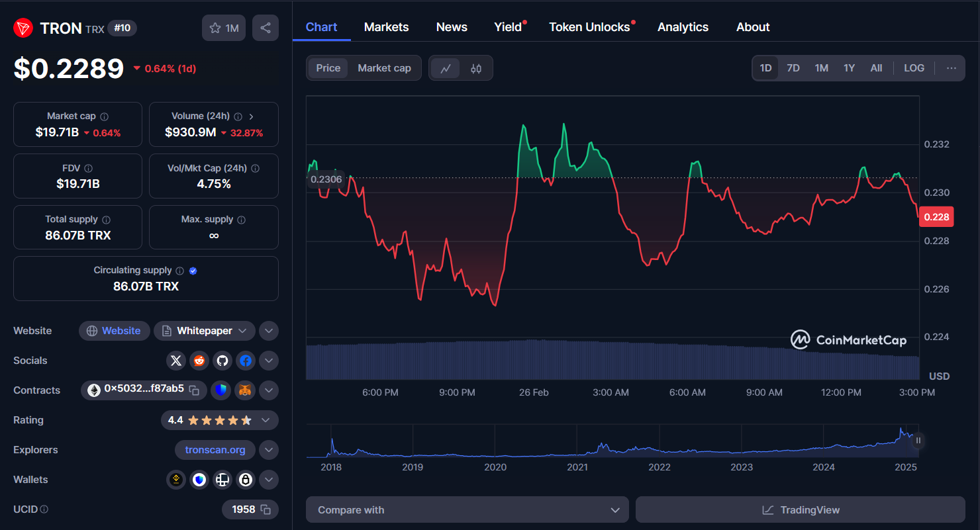Open TRON's GitHub via its icon

click(222, 361)
